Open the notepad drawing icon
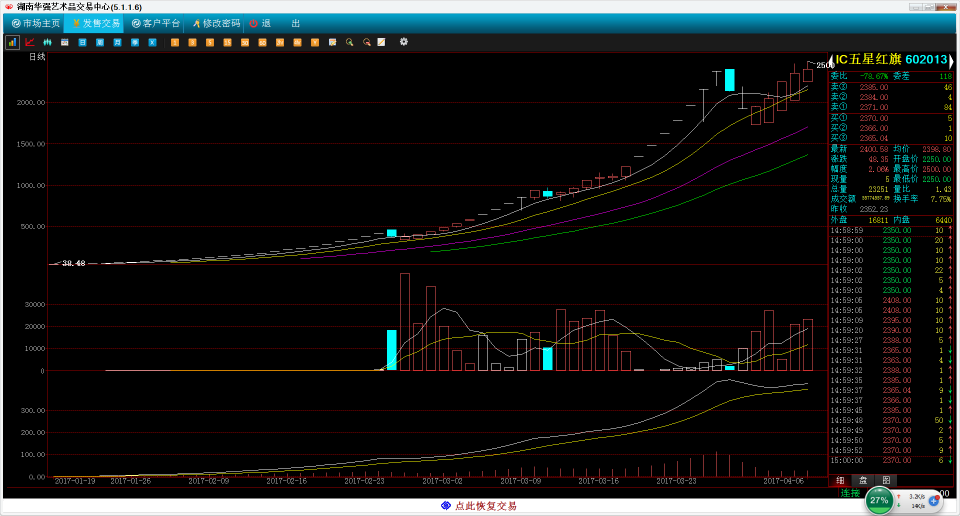 (381, 42)
